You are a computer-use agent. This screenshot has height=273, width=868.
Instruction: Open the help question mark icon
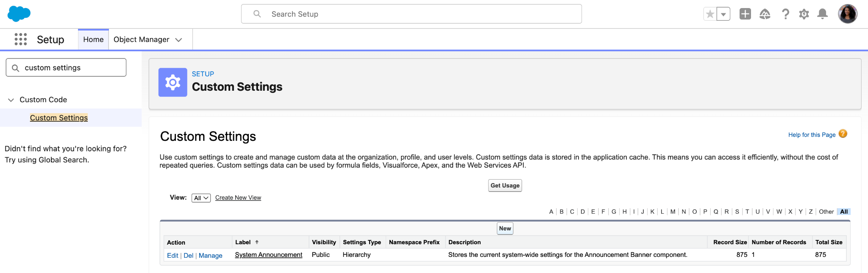tap(785, 14)
